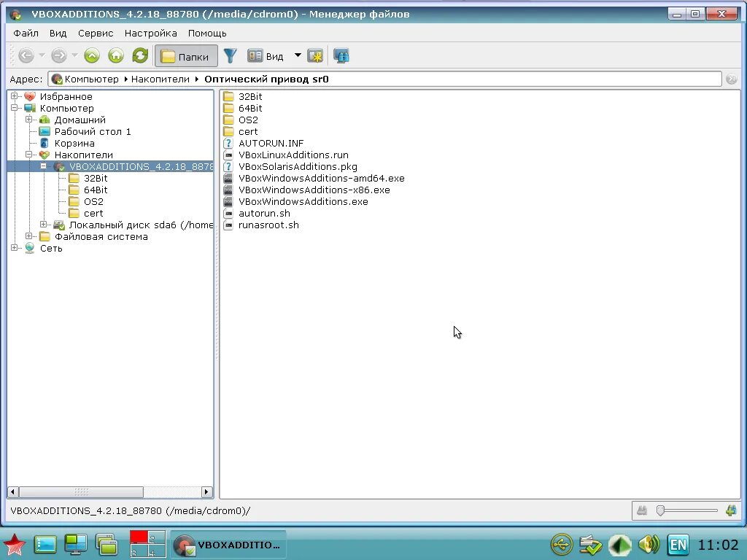Select the cert folder in file list

pos(241,131)
